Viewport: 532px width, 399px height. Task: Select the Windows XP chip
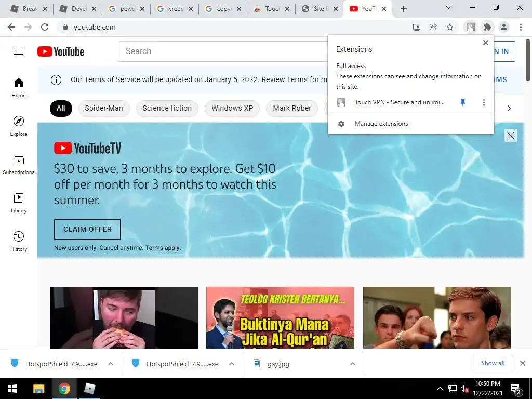click(x=232, y=108)
